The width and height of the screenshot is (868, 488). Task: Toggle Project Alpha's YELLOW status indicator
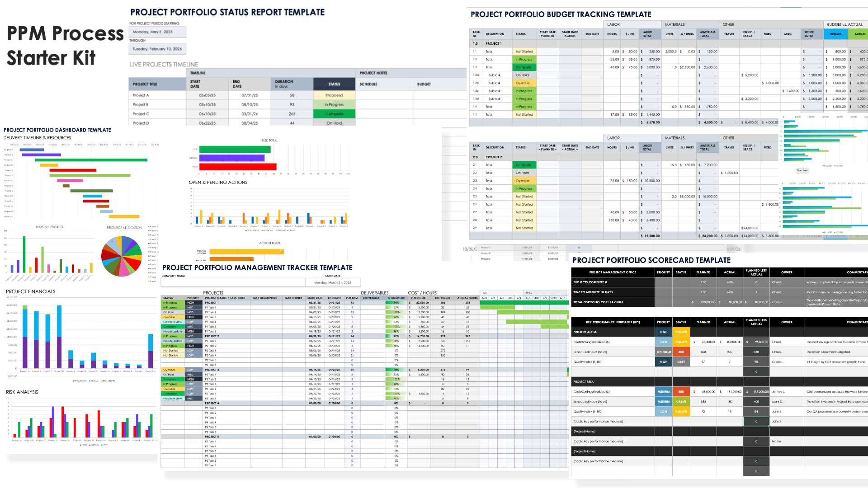click(681, 332)
